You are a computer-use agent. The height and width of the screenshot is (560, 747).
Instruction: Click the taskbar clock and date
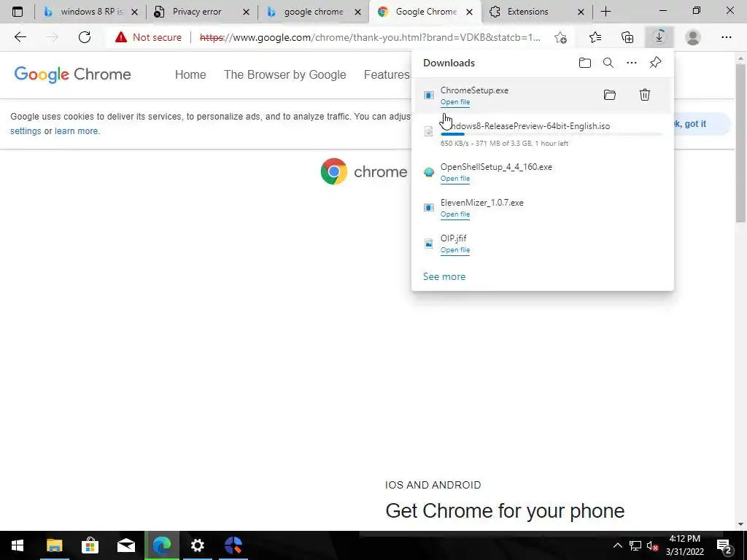[x=684, y=545]
